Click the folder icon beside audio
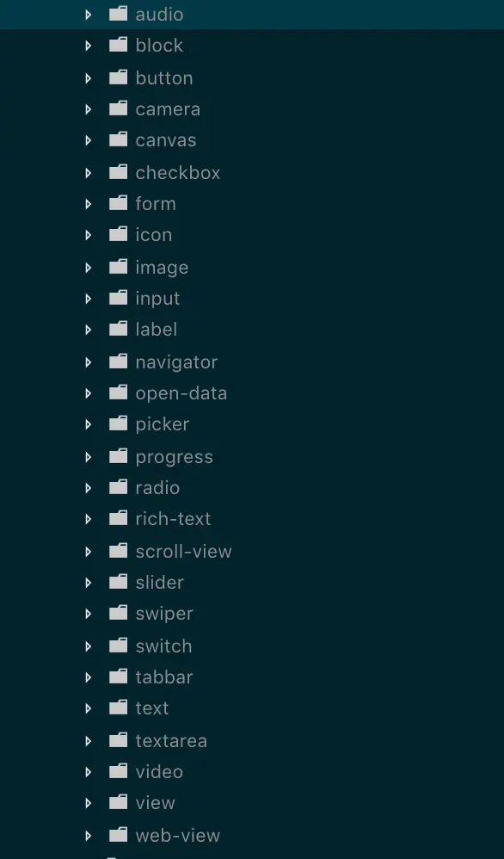Viewport: 504px width, 859px height. point(118,14)
